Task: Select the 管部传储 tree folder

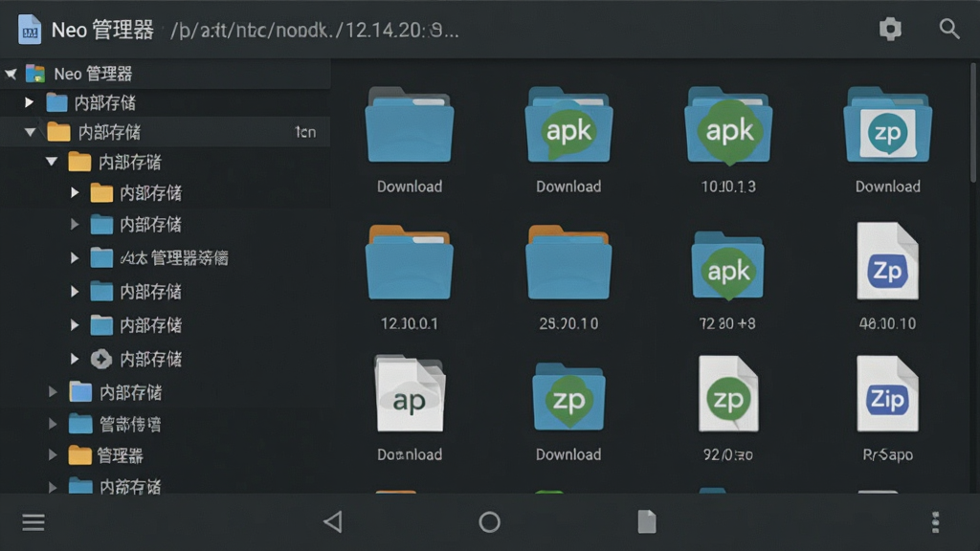Action: click(129, 424)
